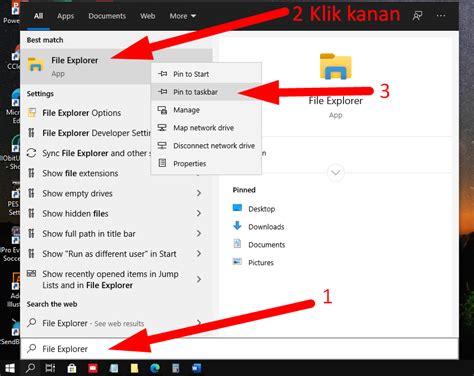474x376 pixels.
Task: Click the feedback person icon in search header
Action: click(x=417, y=16)
